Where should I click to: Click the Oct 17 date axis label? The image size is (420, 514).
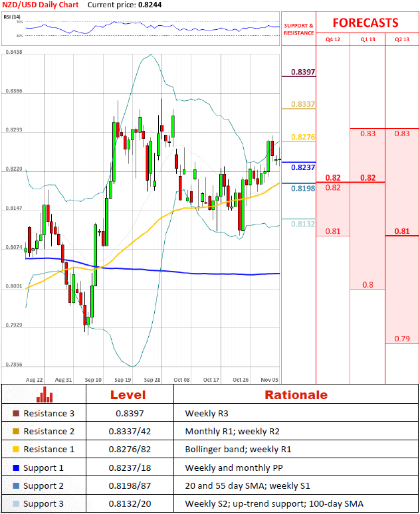[211, 380]
